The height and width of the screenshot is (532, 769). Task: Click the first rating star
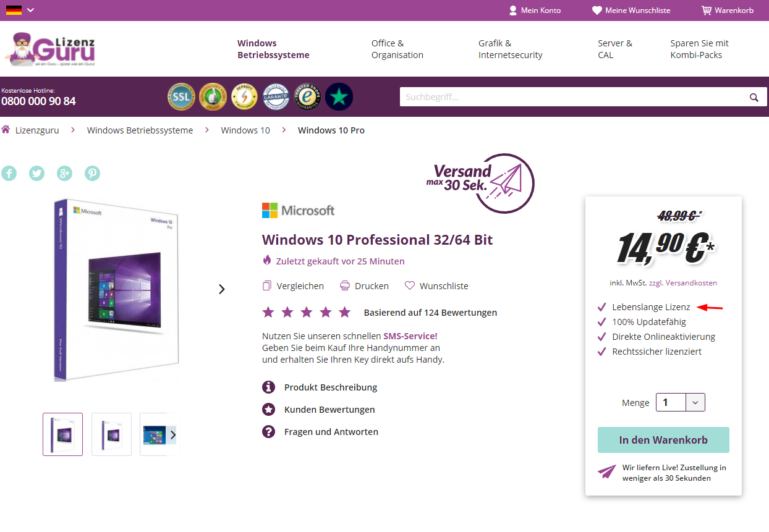click(268, 312)
